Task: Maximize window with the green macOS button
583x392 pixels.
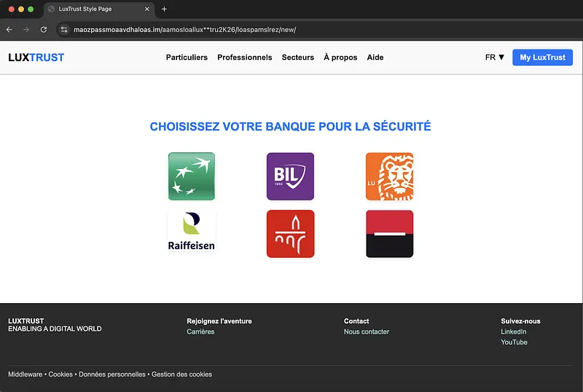Action: [31, 9]
